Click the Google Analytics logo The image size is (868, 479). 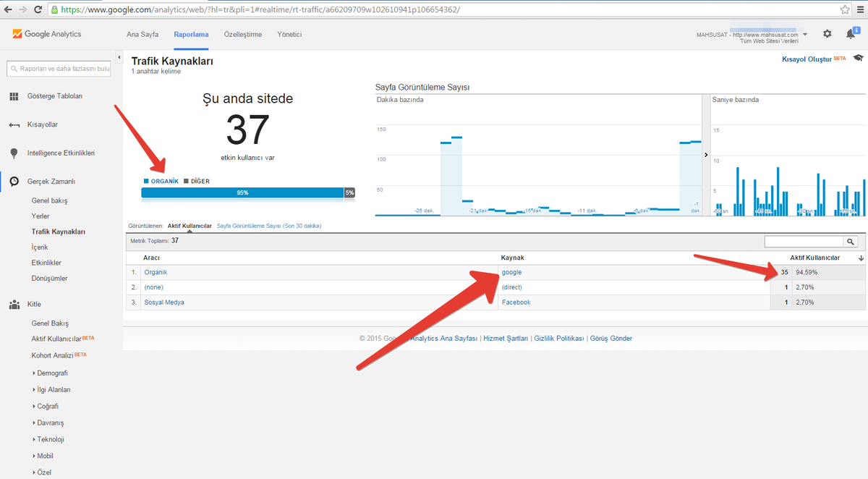point(47,34)
